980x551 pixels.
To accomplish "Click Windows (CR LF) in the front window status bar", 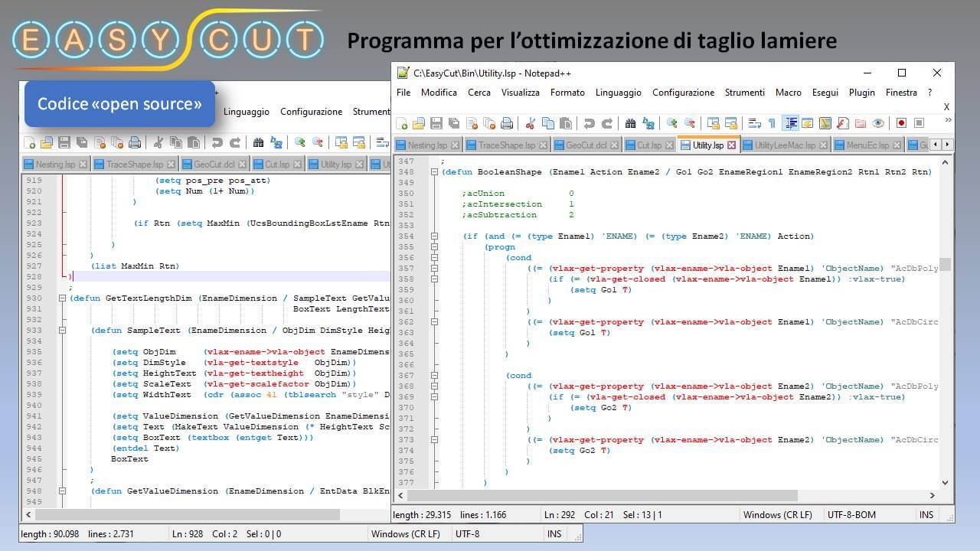I will point(777,515).
